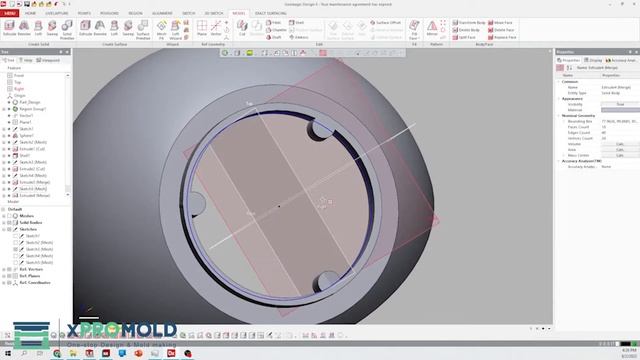Viewport: 640px width, 360px height.
Task: Switch to the ALIGNMENT ribbon tab
Action: click(162, 13)
